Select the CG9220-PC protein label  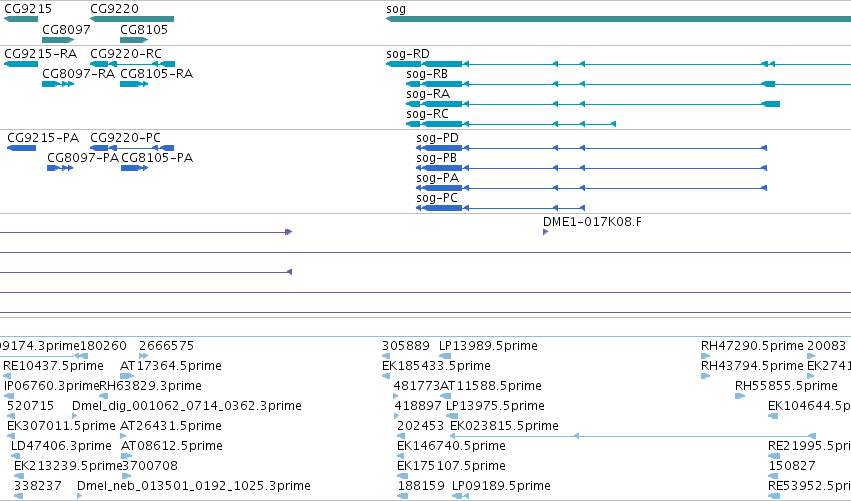click(x=125, y=138)
